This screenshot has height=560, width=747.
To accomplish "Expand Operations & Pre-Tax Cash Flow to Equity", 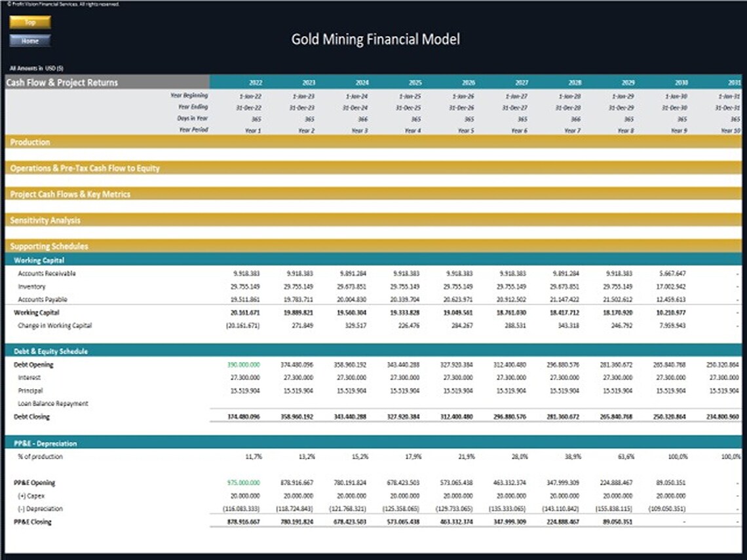I will point(373,168).
